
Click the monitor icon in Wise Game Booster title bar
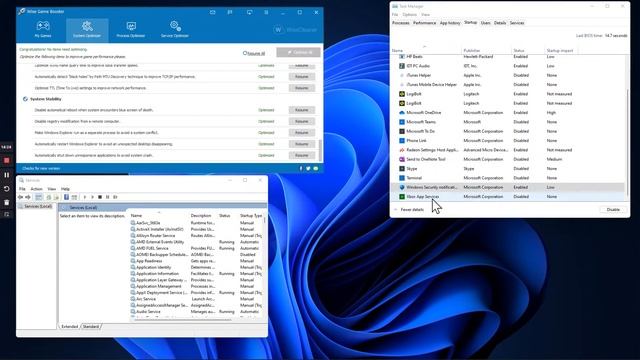pos(249,12)
